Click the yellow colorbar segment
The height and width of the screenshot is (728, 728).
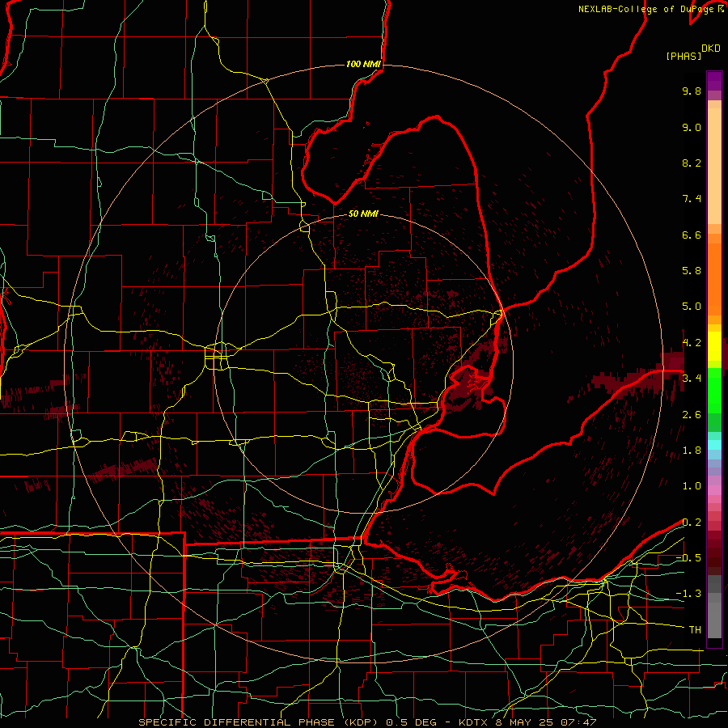714,346
